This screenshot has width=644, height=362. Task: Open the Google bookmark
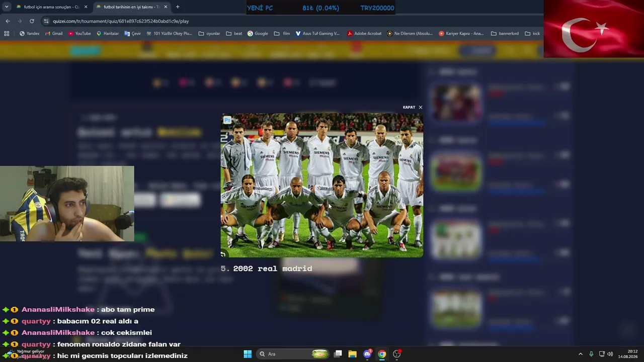[258, 34]
